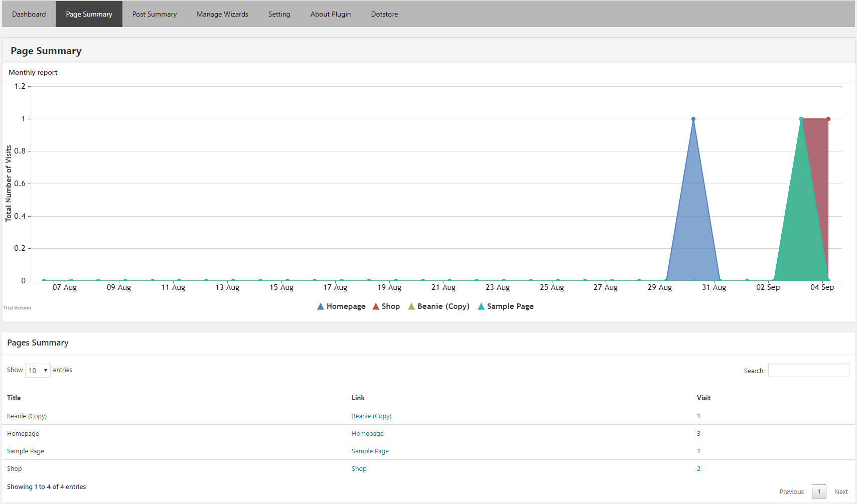The height and width of the screenshot is (504, 857).
Task: Open the Homepage link in table
Action: (x=367, y=434)
